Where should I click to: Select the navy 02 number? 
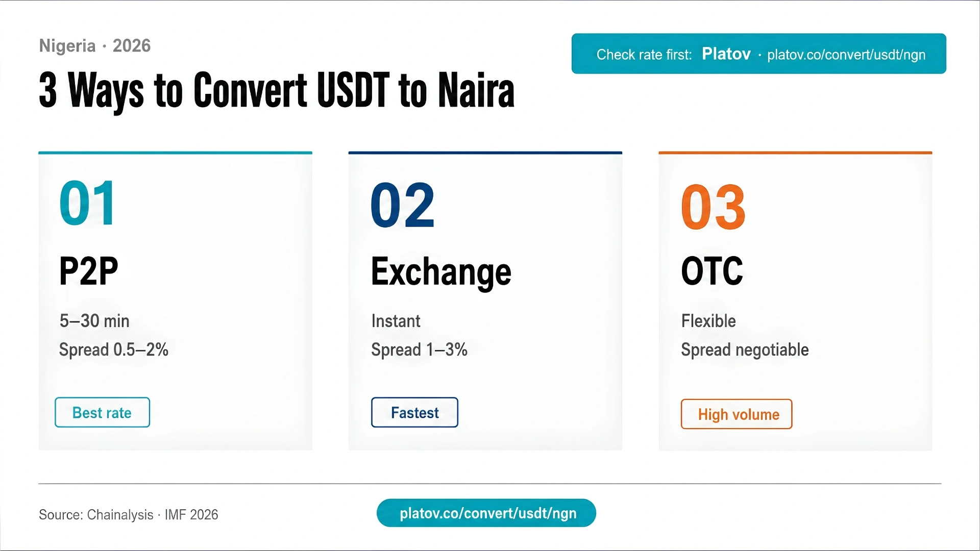[403, 206]
